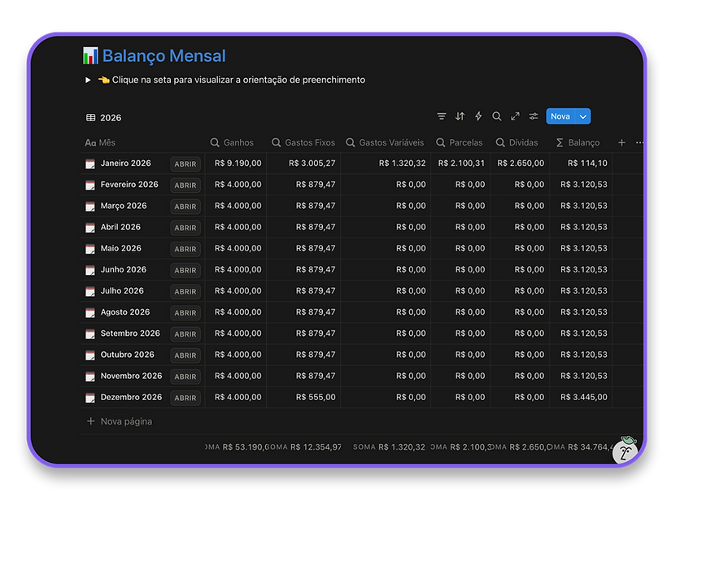Open the assistant avatar floating button

[x=625, y=450]
